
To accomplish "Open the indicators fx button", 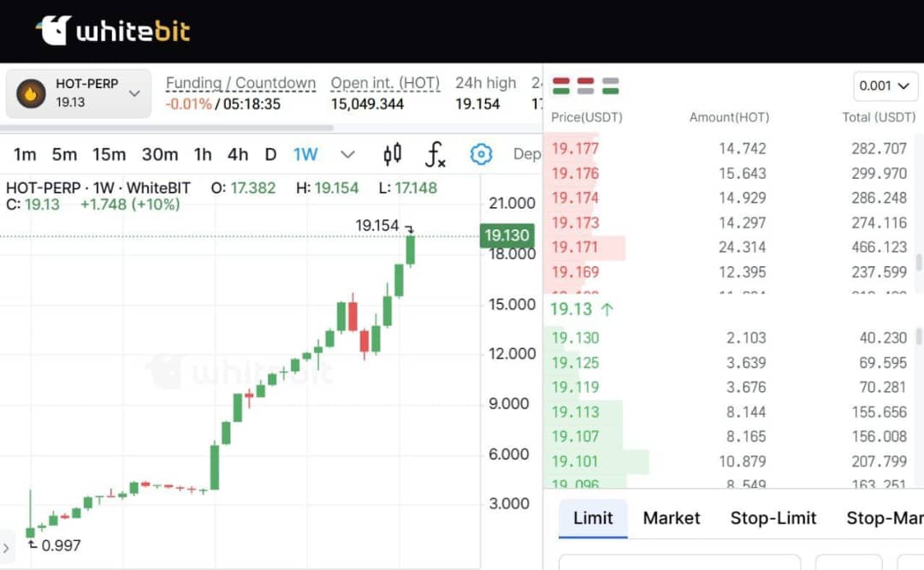I will (x=435, y=154).
